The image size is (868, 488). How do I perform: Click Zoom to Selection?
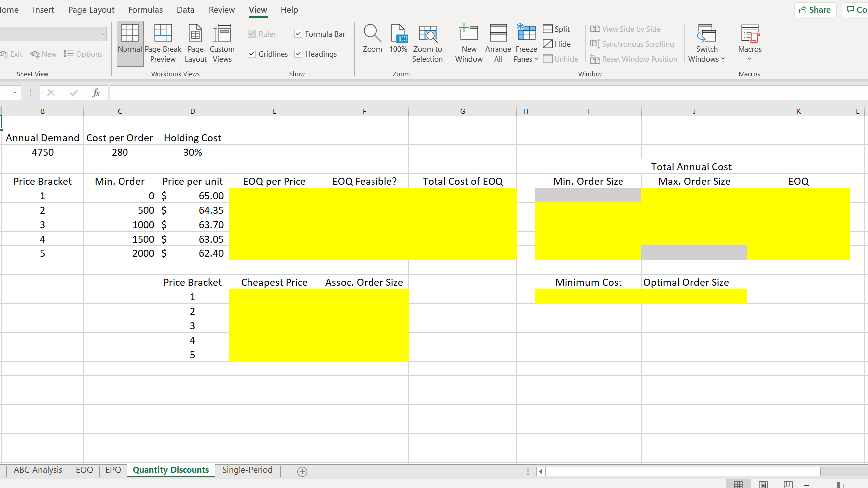(427, 44)
